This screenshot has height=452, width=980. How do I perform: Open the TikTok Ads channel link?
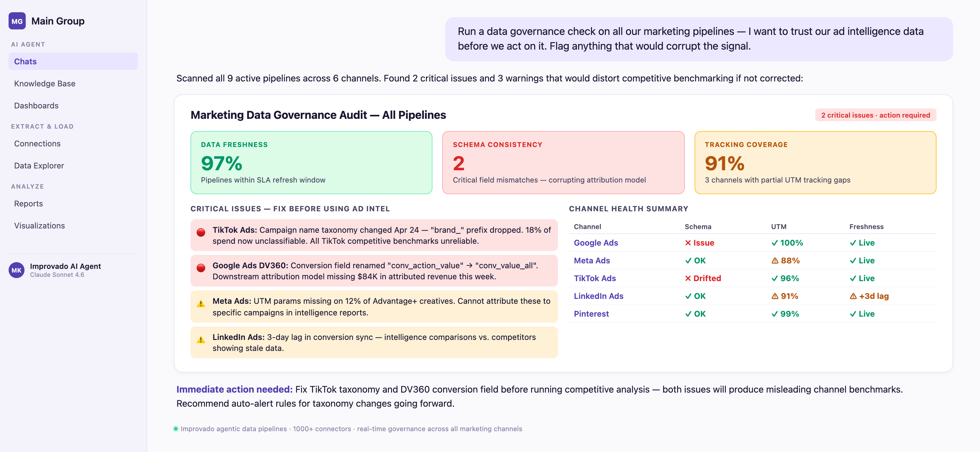click(x=595, y=278)
